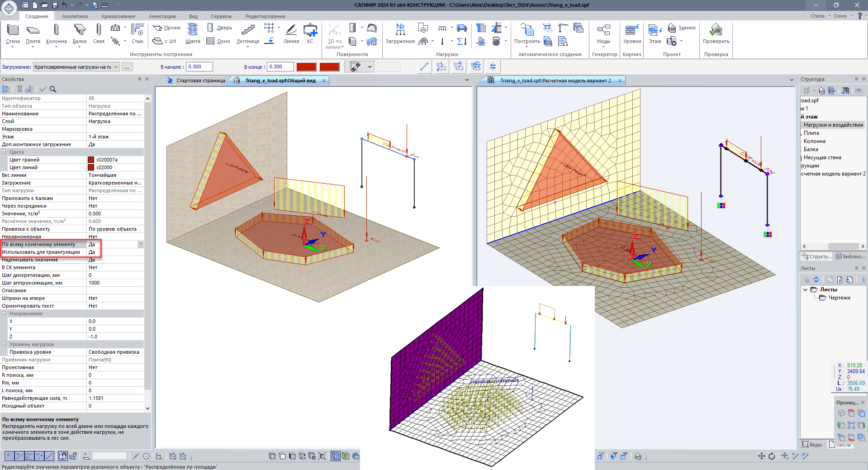Switch to the Армирование ribbon tab
This screenshot has width=868, height=470.
(x=118, y=16)
